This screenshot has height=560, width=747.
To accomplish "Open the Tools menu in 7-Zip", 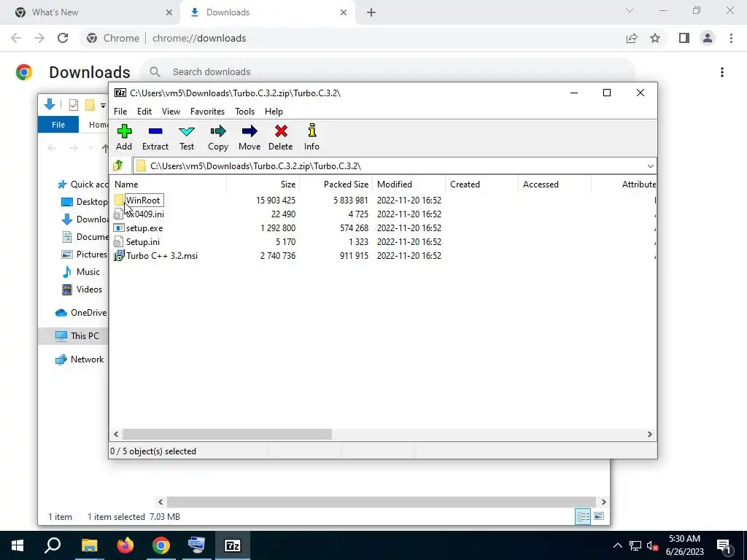I will (x=244, y=112).
